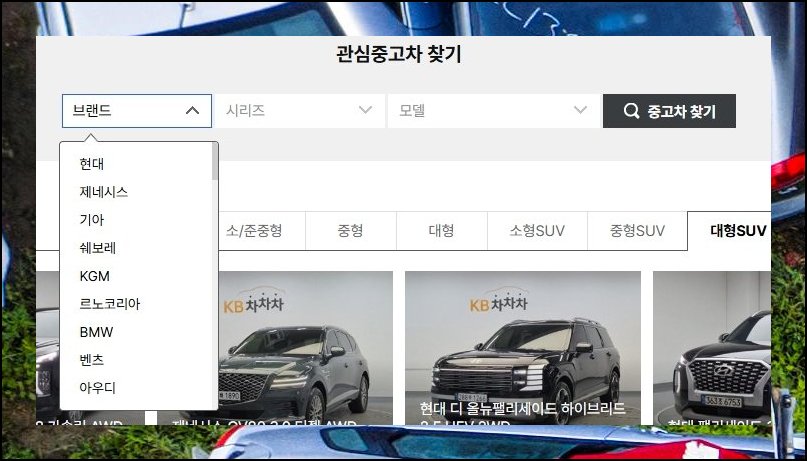Select KGM from the brand list
Viewport: 807px width, 461px height.
(x=95, y=276)
